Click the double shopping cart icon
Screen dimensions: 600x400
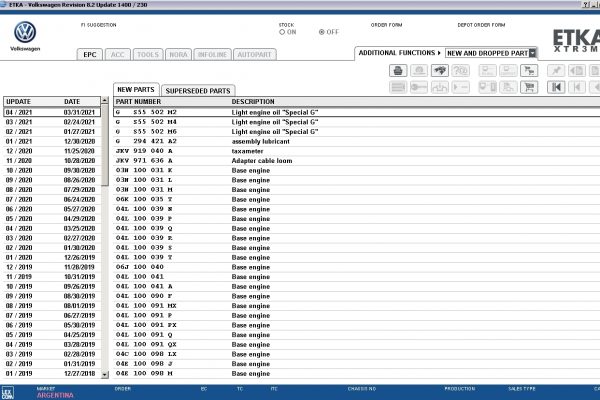click(529, 70)
